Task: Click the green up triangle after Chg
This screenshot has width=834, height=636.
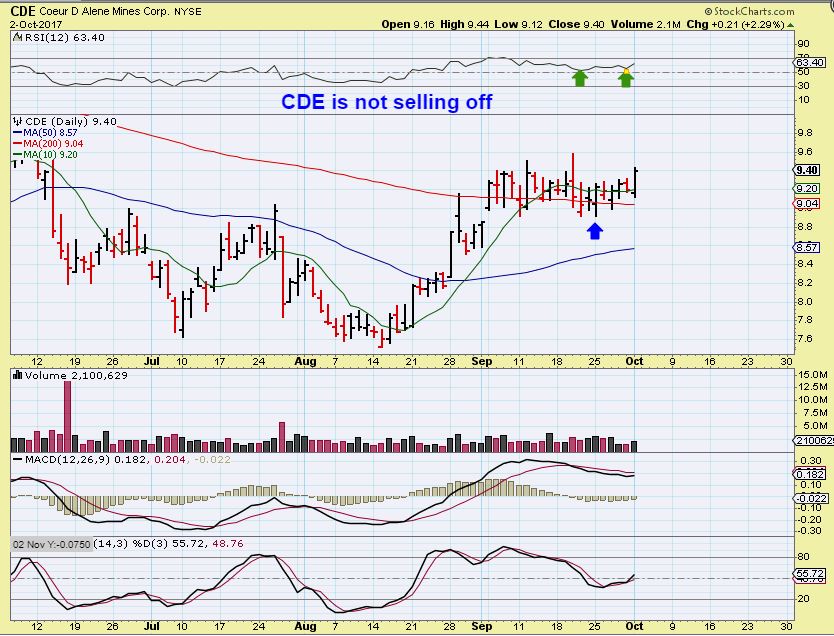Action: [x=791, y=24]
